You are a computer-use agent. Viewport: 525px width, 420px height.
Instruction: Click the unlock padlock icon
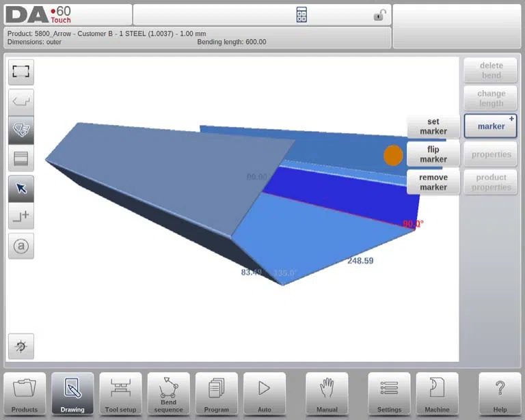click(x=379, y=15)
